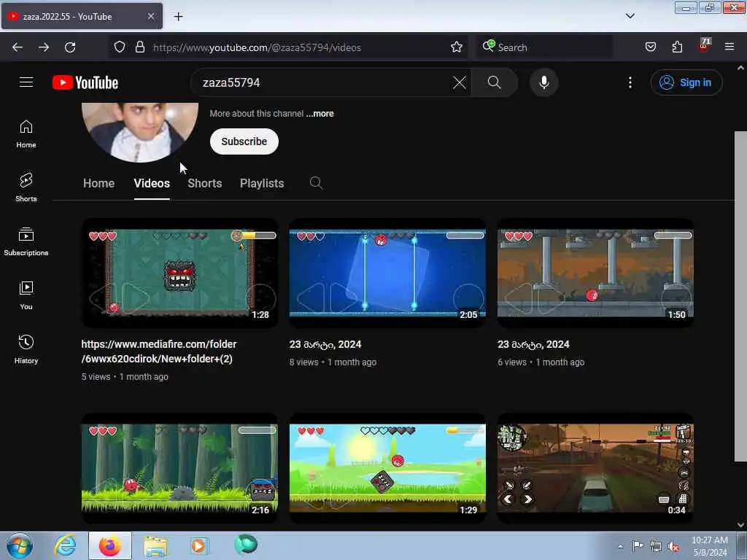Image resolution: width=747 pixels, height=560 pixels.
Task: Open the uBlock extension badge showing 71
Action: pos(704,46)
